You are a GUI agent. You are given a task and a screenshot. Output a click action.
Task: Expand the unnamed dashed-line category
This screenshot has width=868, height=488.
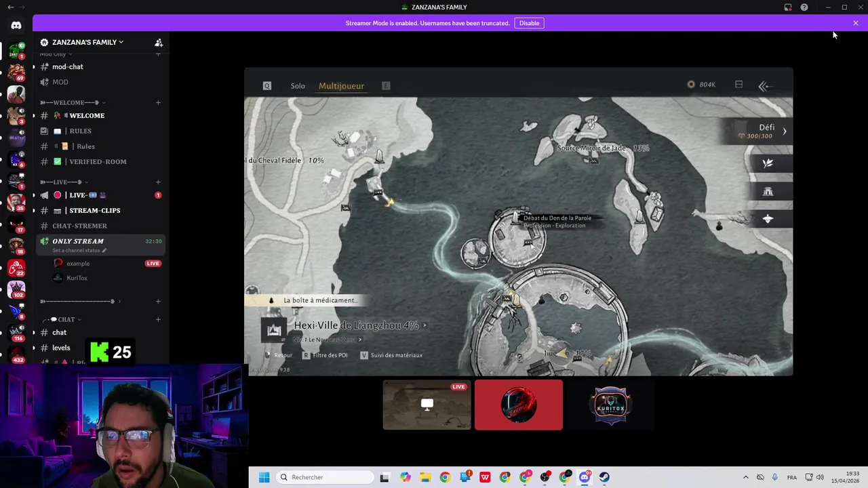(80, 301)
